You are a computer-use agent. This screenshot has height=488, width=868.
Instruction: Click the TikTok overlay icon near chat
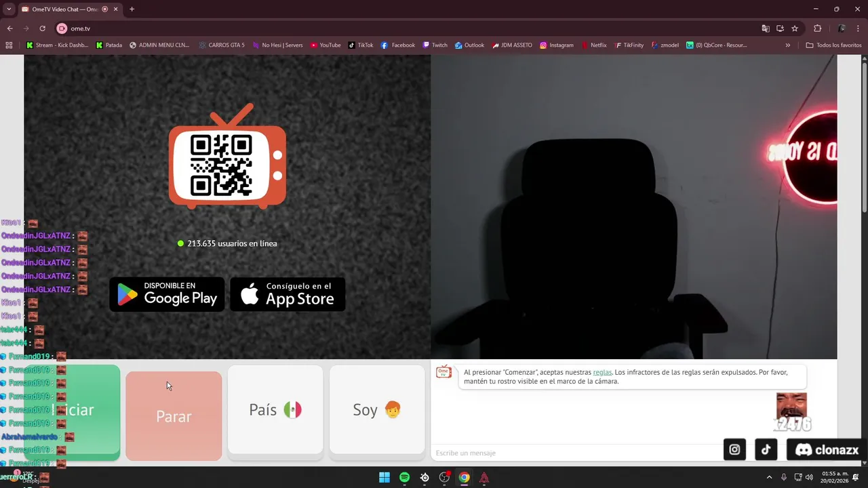point(766,449)
